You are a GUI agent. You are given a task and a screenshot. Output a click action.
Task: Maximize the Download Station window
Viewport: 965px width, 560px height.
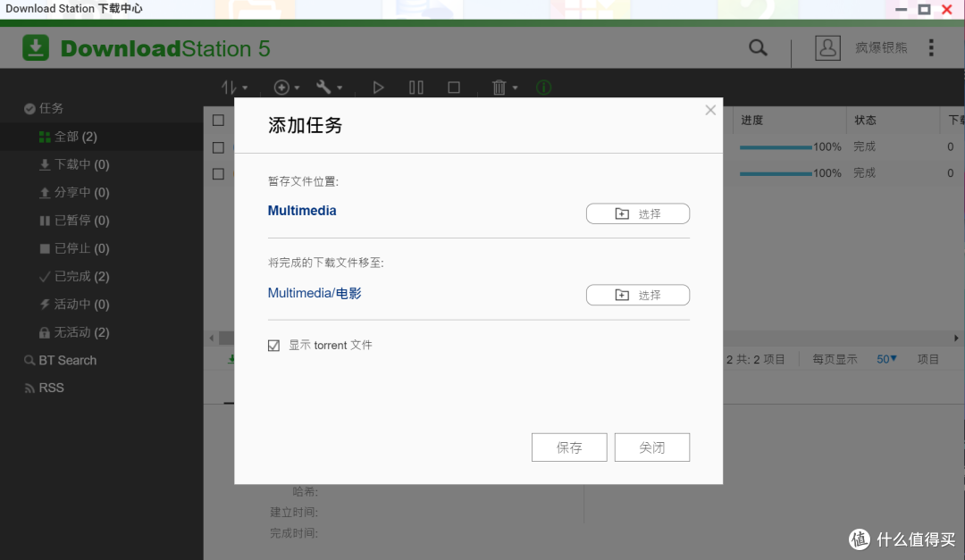click(x=924, y=9)
